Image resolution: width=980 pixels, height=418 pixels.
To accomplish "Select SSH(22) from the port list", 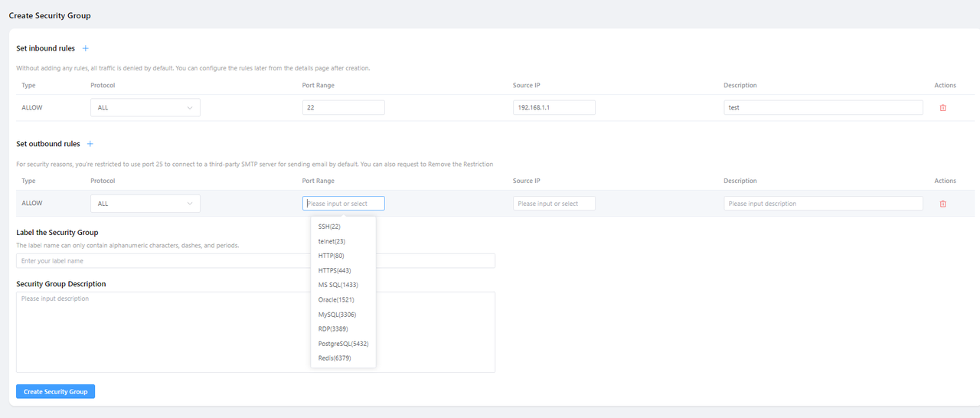I will 329,227.
